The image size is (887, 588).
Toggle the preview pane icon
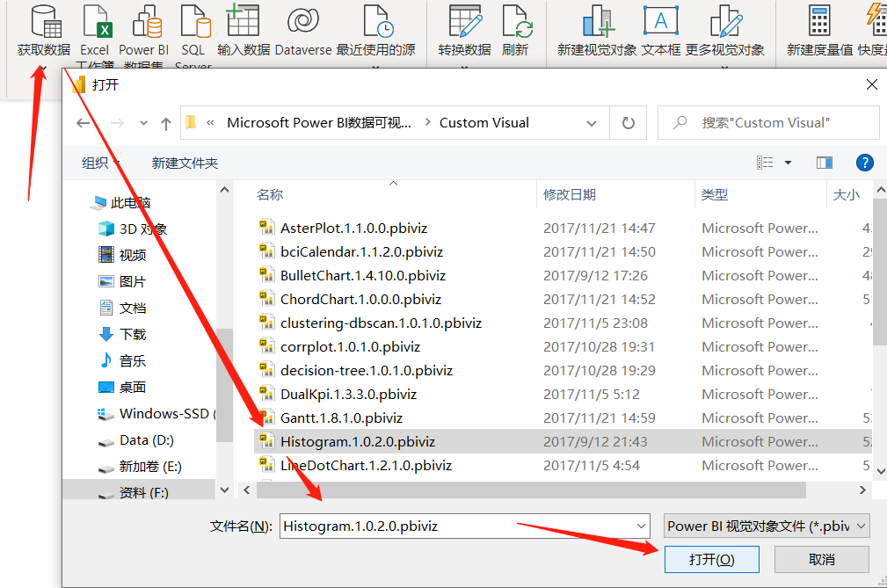[825, 163]
